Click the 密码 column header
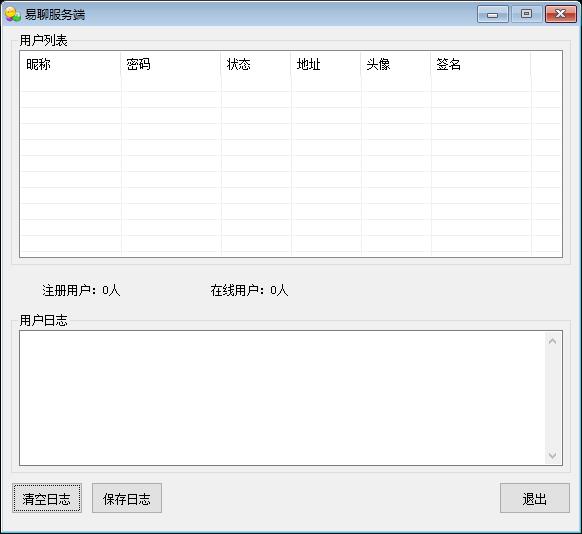The image size is (582, 534). [x=171, y=64]
